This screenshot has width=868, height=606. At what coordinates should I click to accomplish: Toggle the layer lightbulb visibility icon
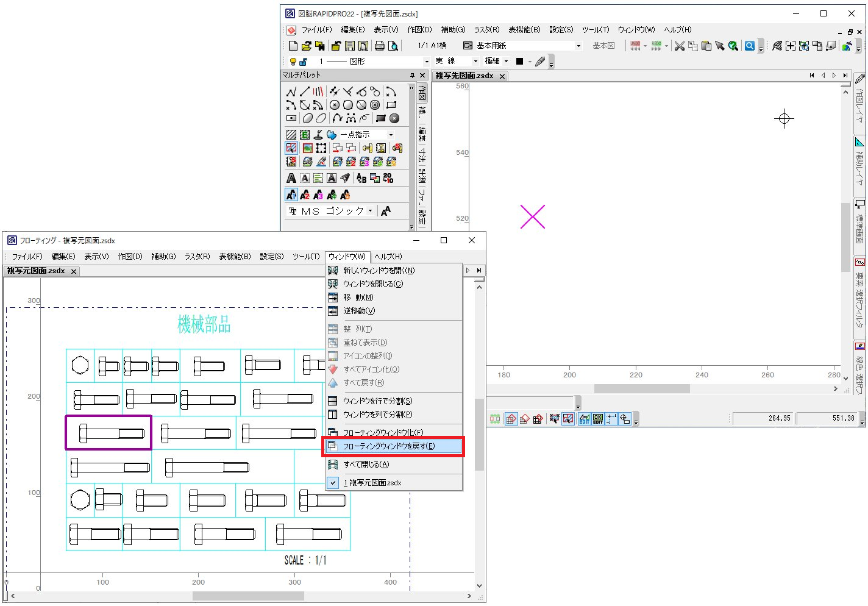[293, 62]
